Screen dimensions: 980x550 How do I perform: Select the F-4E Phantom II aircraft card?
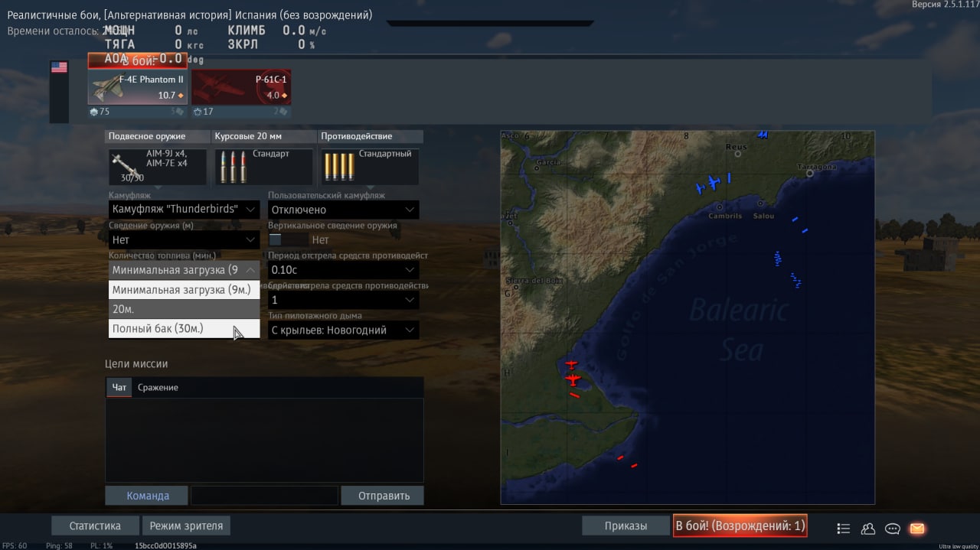tap(138, 86)
